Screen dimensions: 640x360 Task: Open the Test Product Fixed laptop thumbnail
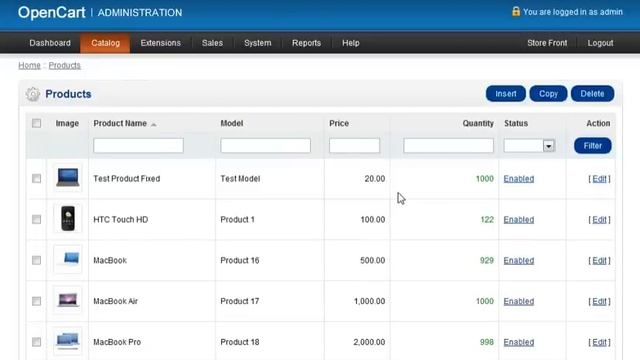coord(68,178)
